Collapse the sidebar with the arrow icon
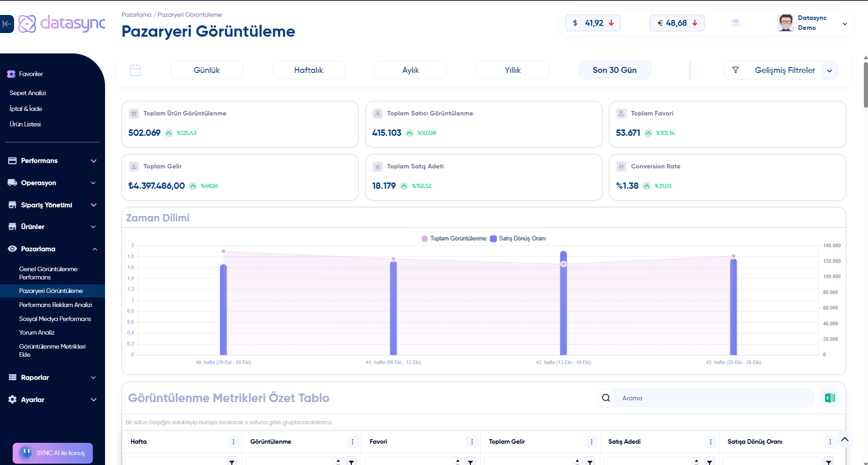 7,24
